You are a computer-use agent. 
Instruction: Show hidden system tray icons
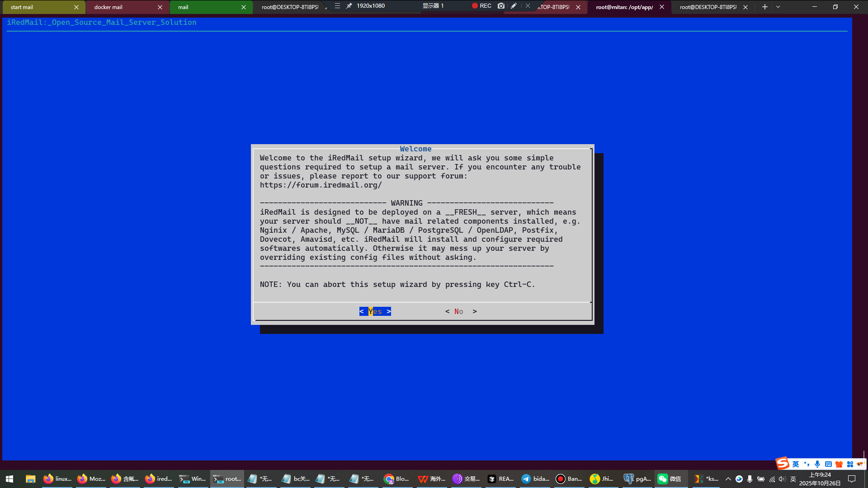728,479
